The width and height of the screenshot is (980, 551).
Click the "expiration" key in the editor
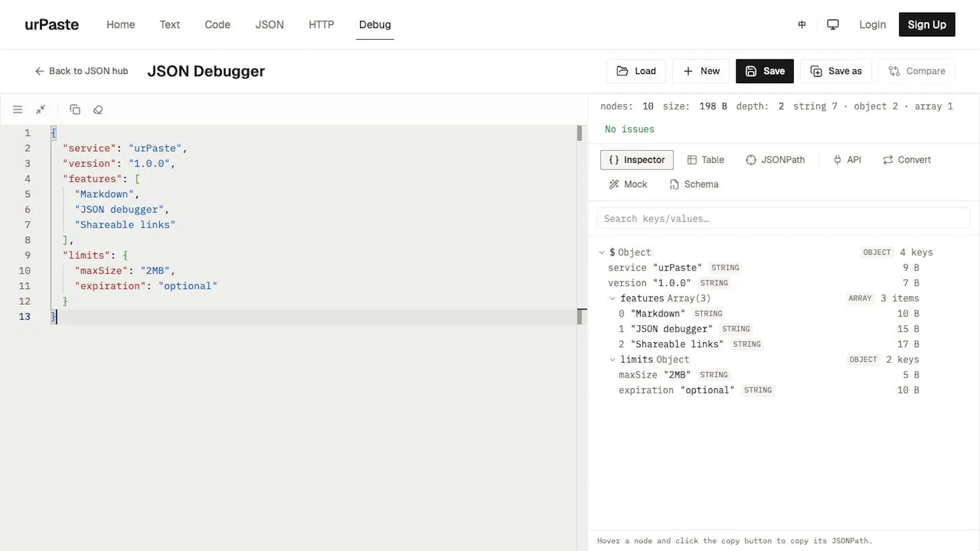click(111, 286)
